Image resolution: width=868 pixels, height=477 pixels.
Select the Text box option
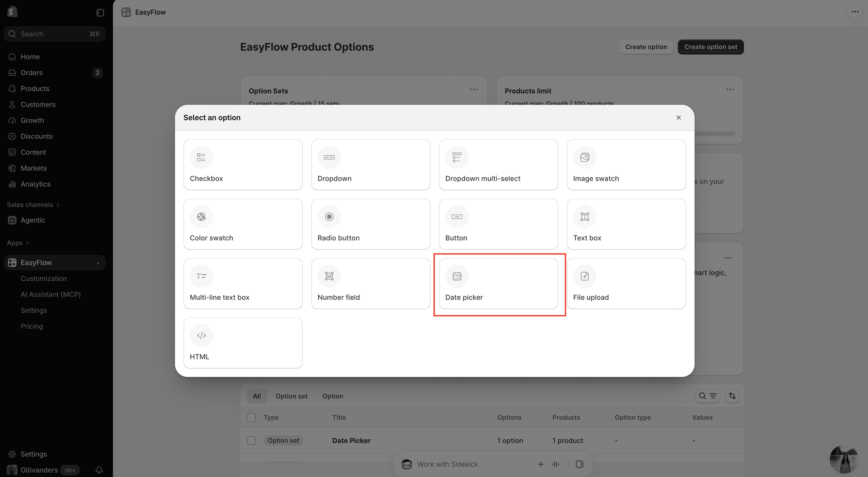click(x=626, y=224)
